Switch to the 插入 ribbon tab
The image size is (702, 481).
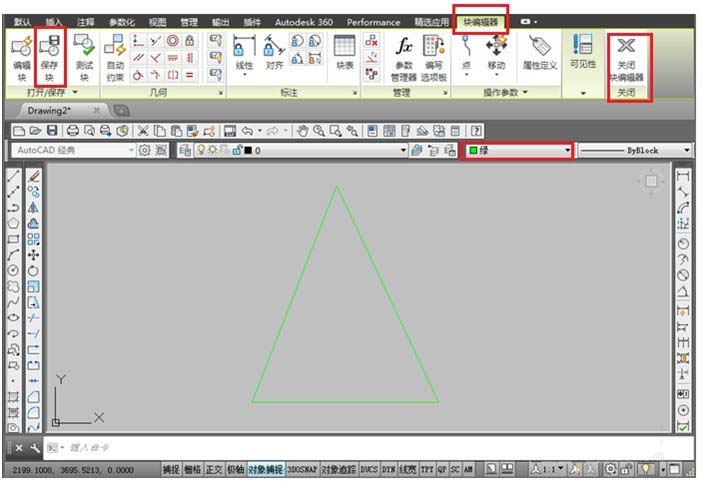coord(54,22)
